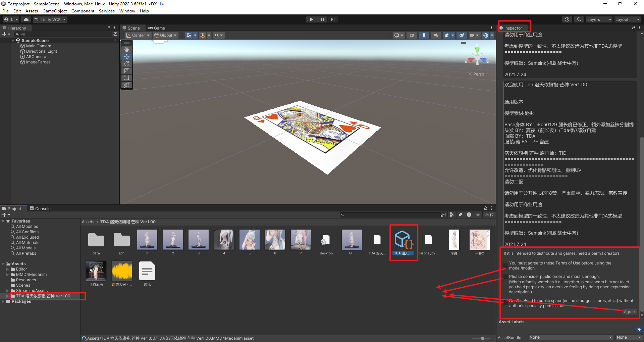Toggle grid snapping icon in Scene toolbar

(x=202, y=35)
